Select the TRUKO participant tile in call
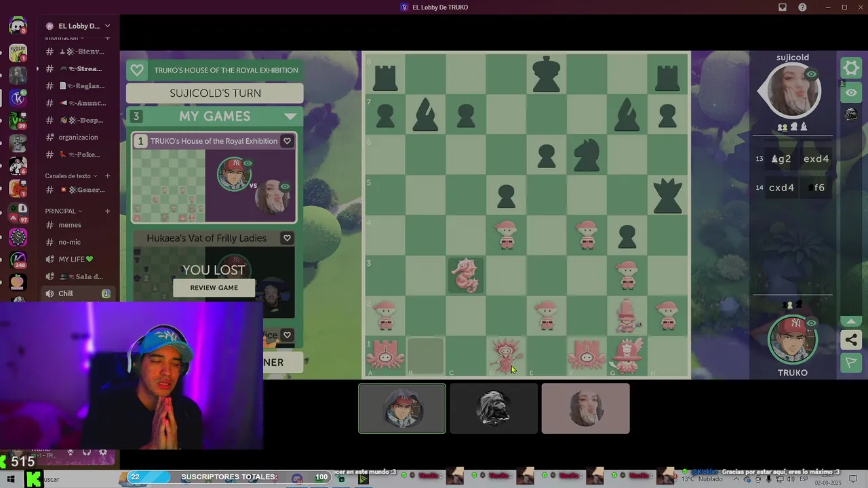Screen dimensions: 868x488 (x=402, y=408)
